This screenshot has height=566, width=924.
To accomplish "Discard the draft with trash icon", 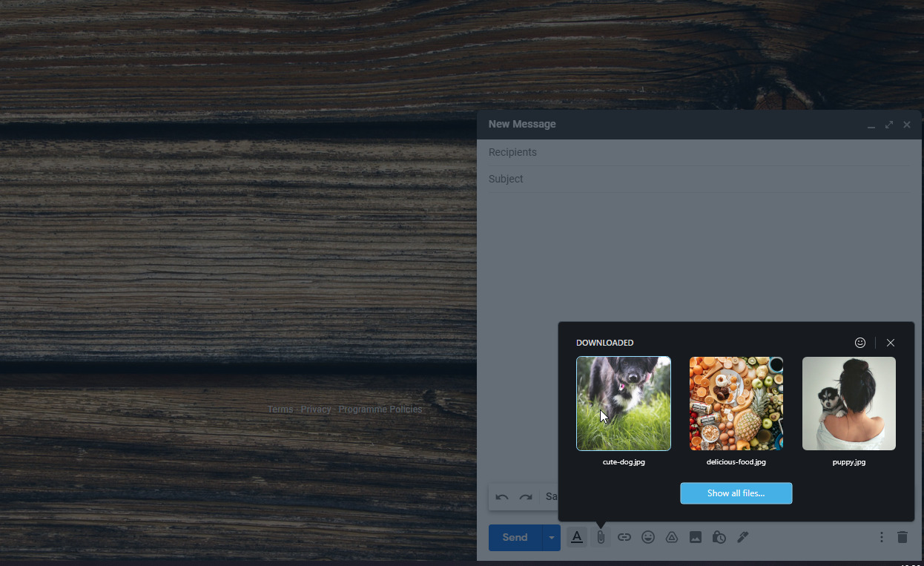I will coord(902,536).
